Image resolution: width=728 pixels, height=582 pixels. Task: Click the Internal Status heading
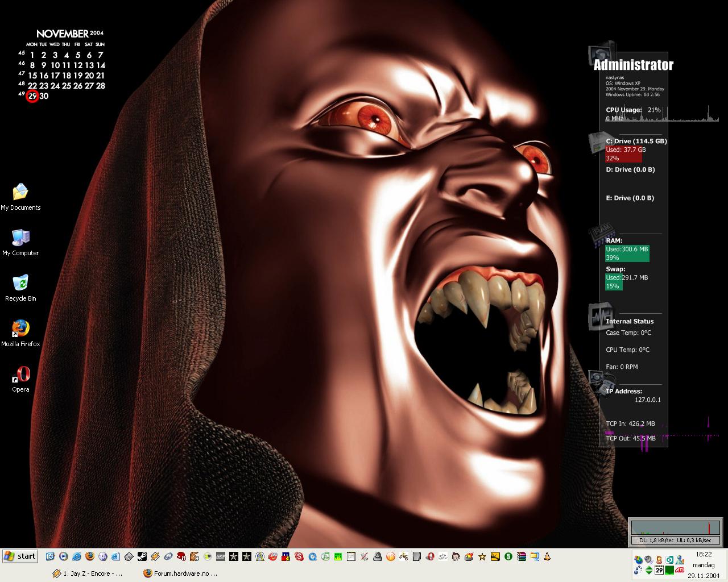click(x=630, y=321)
